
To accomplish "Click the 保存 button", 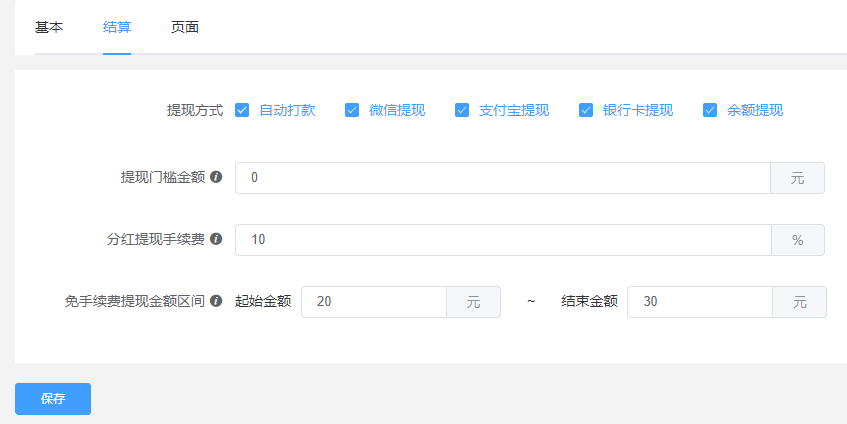I will (x=53, y=399).
